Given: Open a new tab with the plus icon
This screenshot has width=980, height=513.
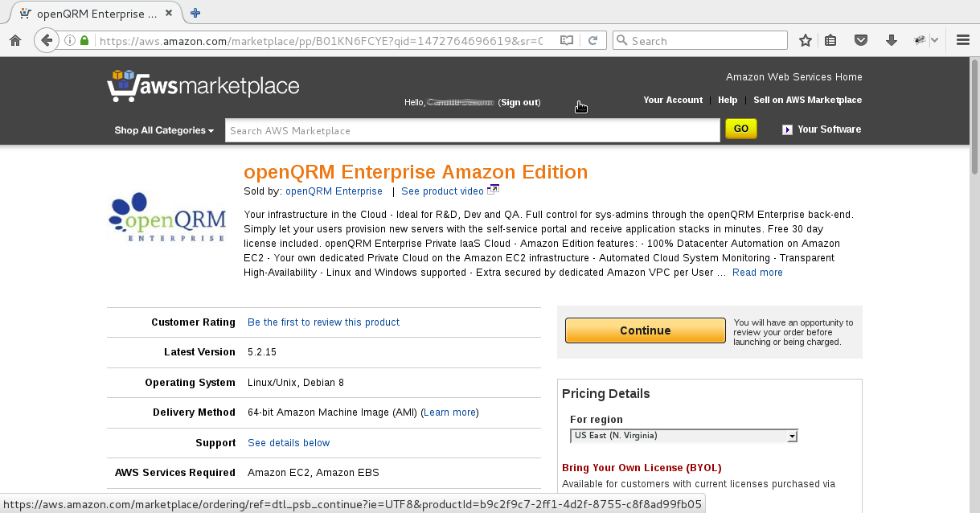Looking at the screenshot, I should point(195,13).
